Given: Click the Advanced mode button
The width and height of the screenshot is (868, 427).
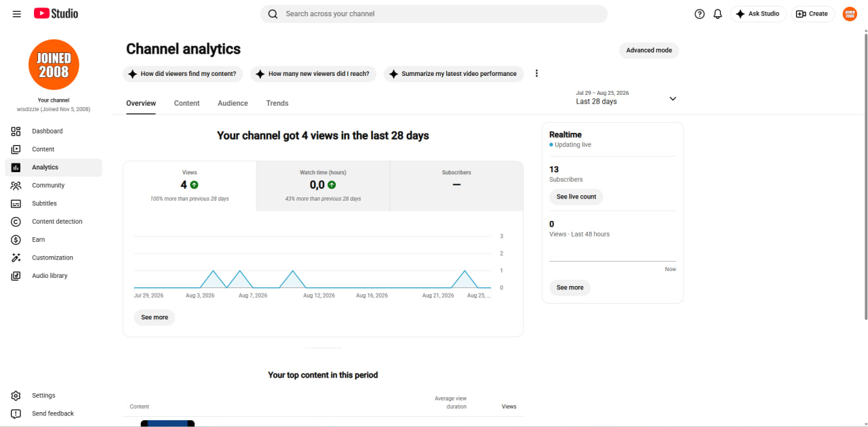Looking at the screenshot, I should [x=649, y=50].
